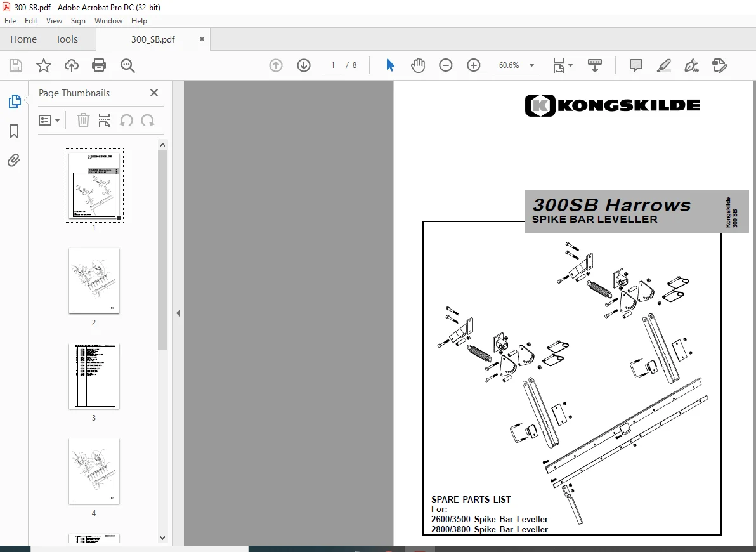
Task: Close the 300_SB.pdf tab
Action: [202, 39]
